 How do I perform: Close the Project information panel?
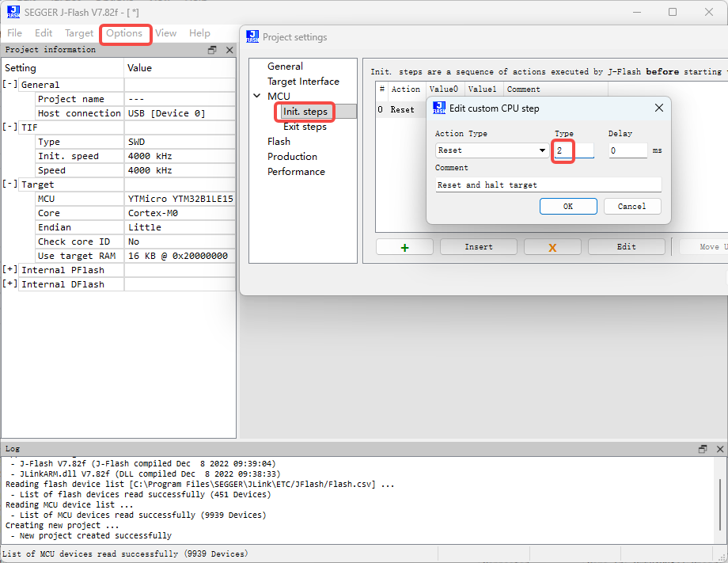[229, 50]
